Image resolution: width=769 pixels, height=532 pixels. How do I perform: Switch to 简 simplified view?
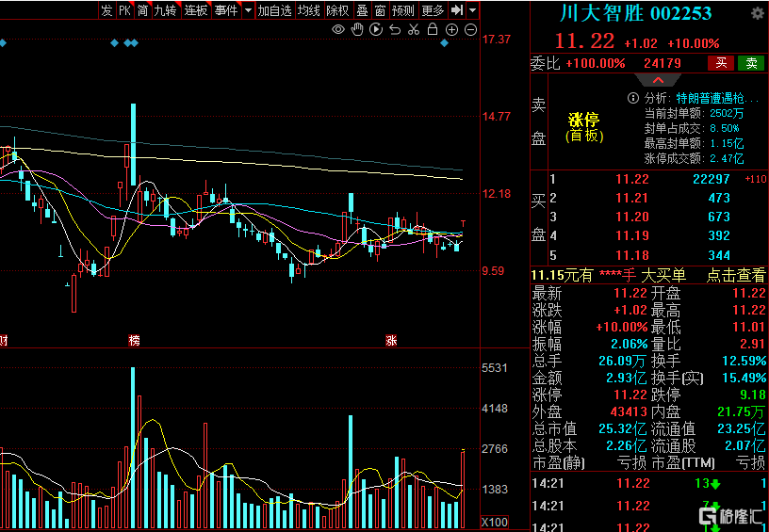tap(142, 10)
